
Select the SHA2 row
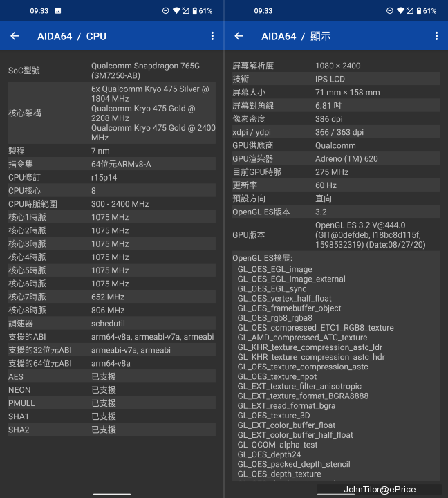[112, 430]
